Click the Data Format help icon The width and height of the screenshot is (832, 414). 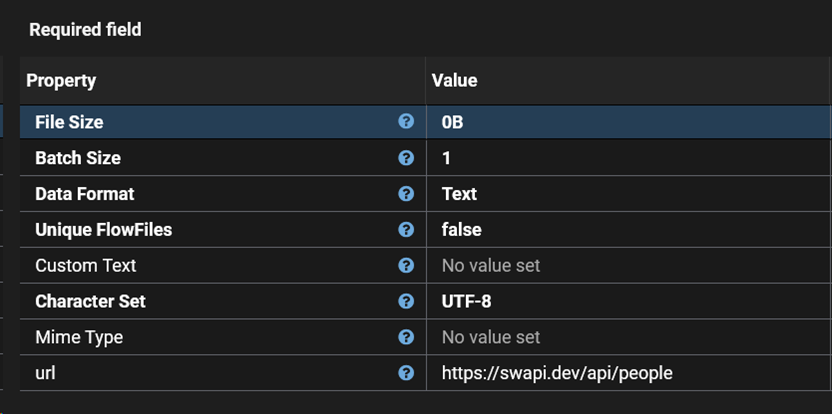point(406,193)
